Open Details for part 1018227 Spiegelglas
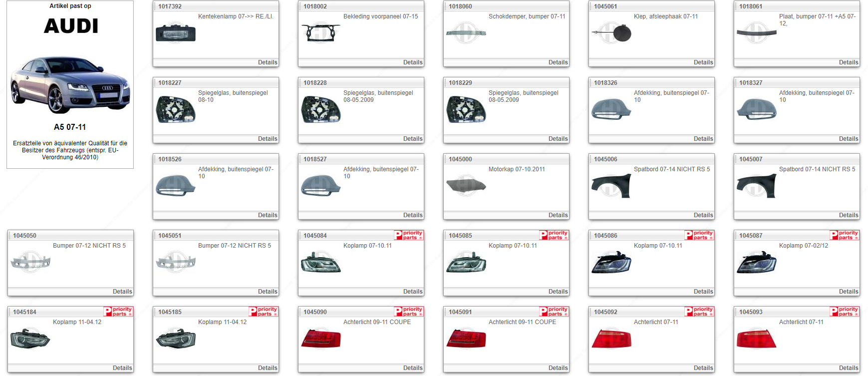Screen dimensions: 868x376 (268, 139)
